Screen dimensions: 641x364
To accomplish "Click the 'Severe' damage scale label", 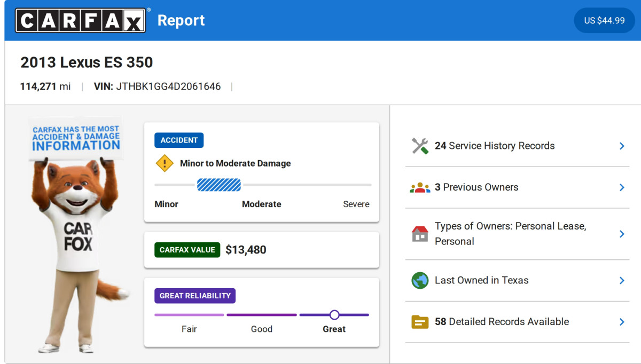I will coord(356,204).
